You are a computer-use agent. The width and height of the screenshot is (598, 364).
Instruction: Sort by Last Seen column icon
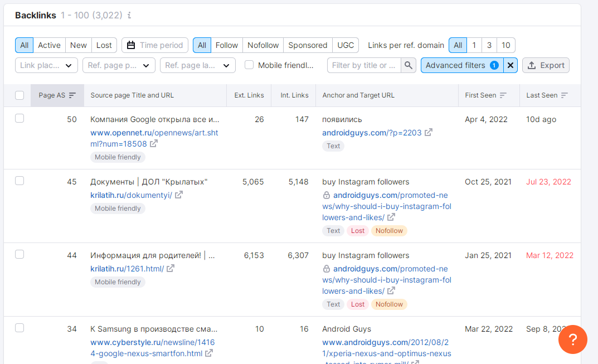pyautogui.click(x=565, y=95)
